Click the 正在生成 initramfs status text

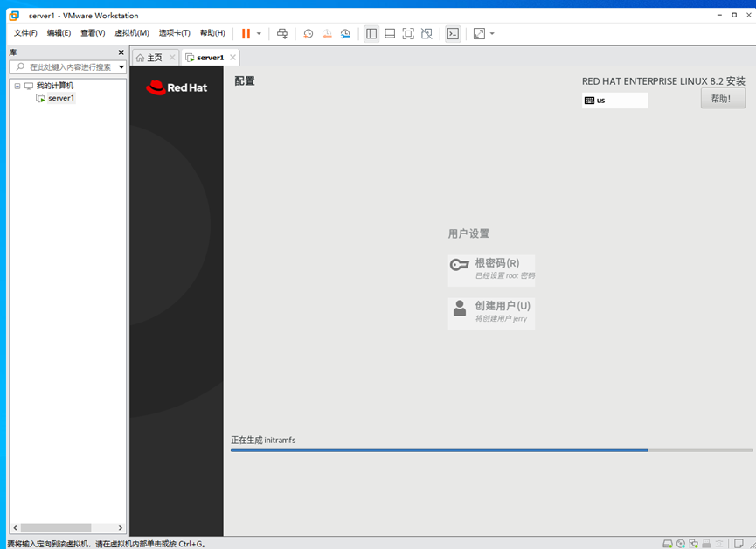point(263,440)
